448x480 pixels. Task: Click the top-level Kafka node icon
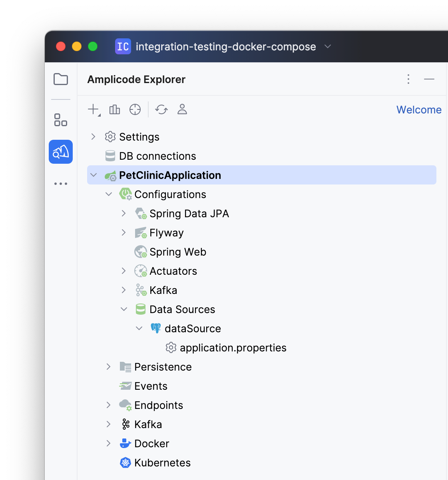(125, 424)
